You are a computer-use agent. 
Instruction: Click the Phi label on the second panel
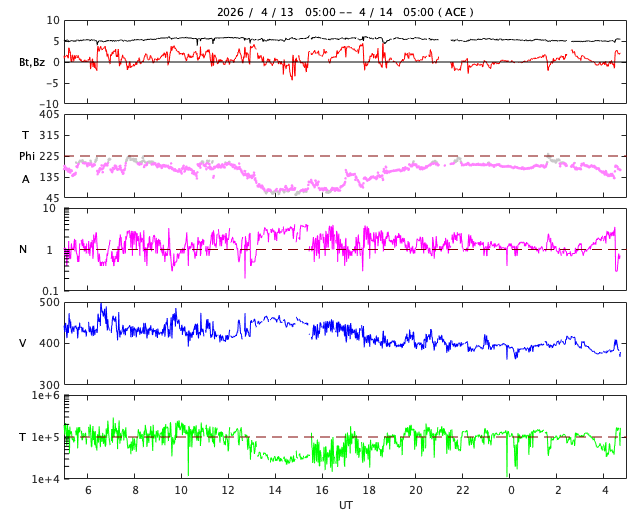pyautogui.click(x=27, y=156)
